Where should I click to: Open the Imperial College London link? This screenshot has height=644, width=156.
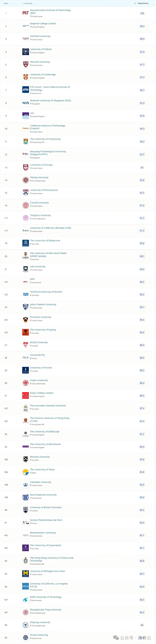43,24
